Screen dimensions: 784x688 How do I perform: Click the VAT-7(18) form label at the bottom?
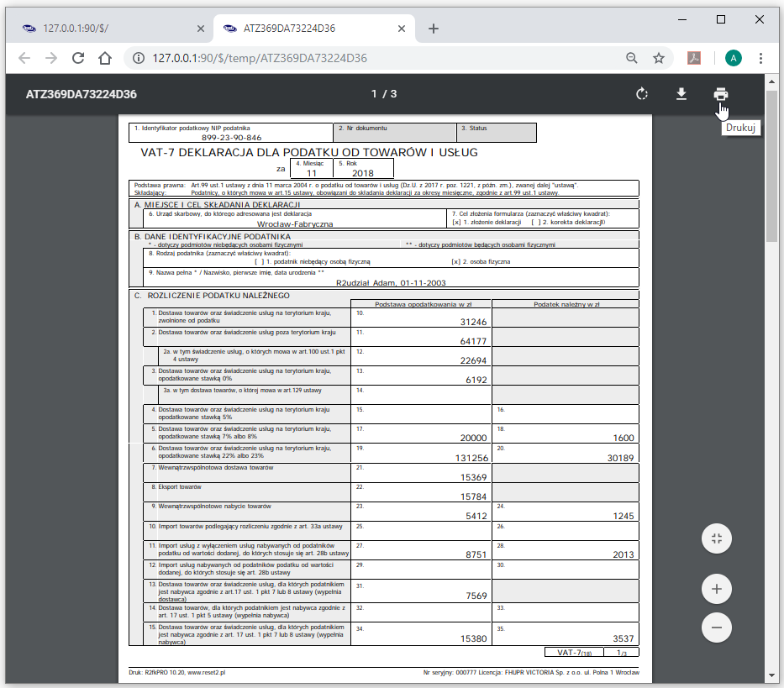click(575, 653)
